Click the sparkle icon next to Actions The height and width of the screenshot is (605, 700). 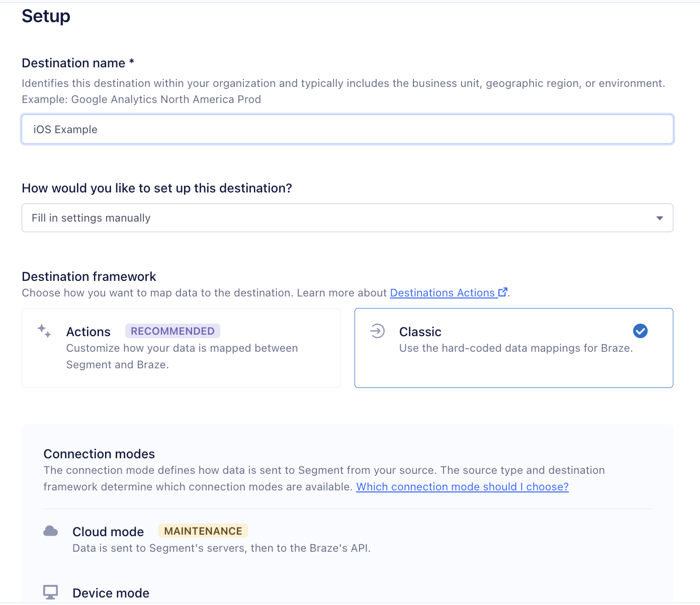44,331
